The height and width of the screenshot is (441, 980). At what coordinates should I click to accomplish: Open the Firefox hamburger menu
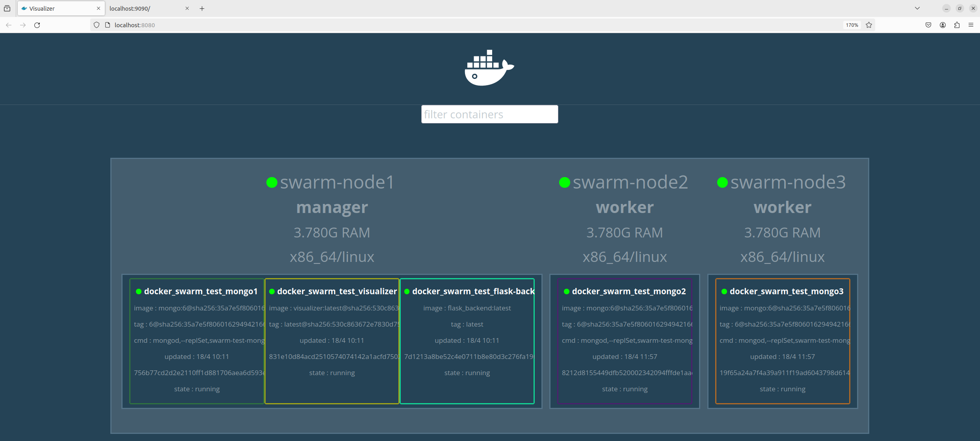(971, 25)
